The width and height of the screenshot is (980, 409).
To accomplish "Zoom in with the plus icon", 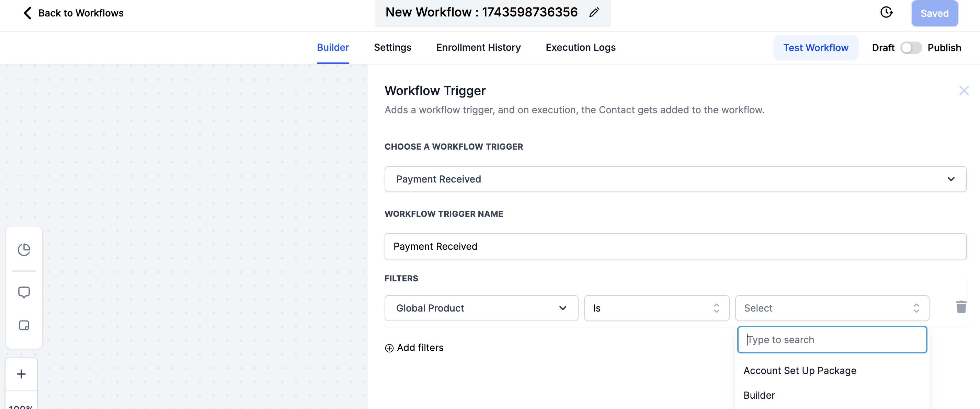I will (x=21, y=374).
